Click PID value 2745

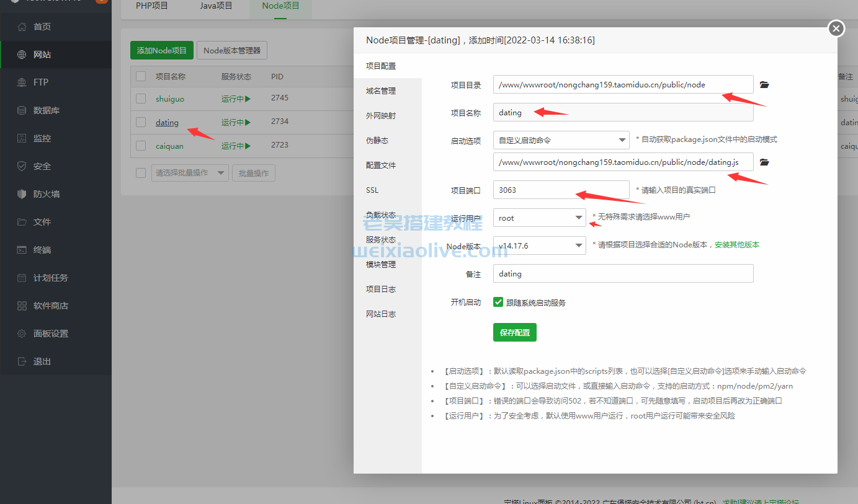click(x=280, y=98)
